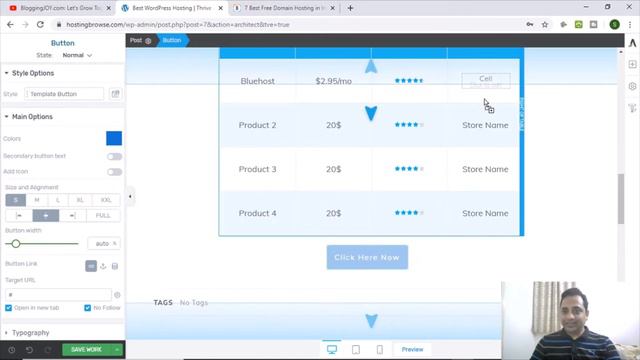
Task: Open the Template Button style dropdown
Action: coord(64,94)
